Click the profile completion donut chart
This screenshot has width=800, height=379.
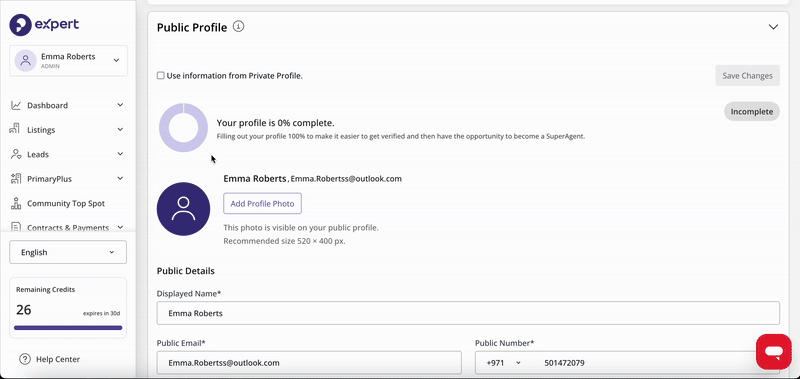click(x=183, y=128)
